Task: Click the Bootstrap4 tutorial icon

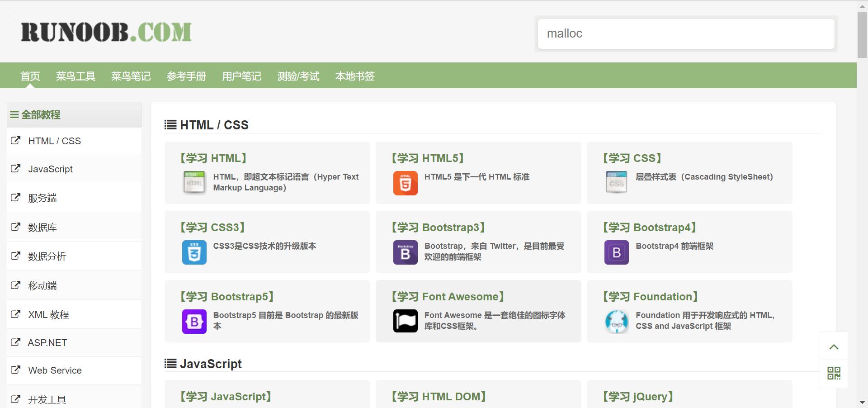Action: pyautogui.click(x=616, y=252)
